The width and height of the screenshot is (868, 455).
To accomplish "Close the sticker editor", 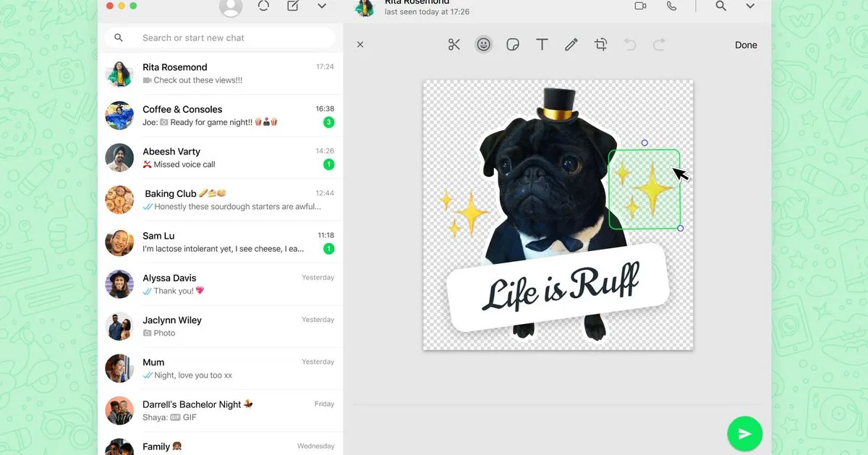I will point(360,45).
